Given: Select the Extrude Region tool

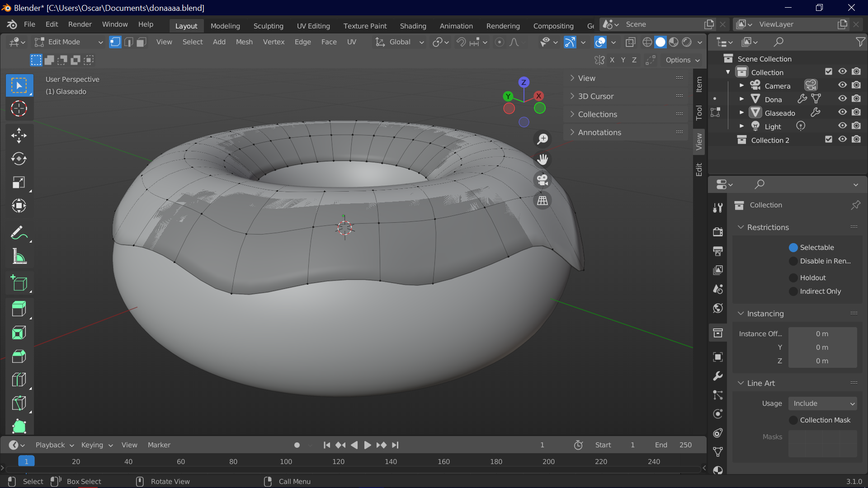Looking at the screenshot, I should coord(19,310).
